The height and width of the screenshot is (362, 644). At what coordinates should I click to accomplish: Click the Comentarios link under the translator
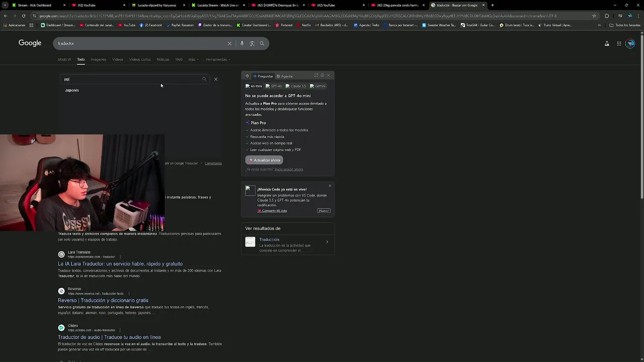coord(213,163)
